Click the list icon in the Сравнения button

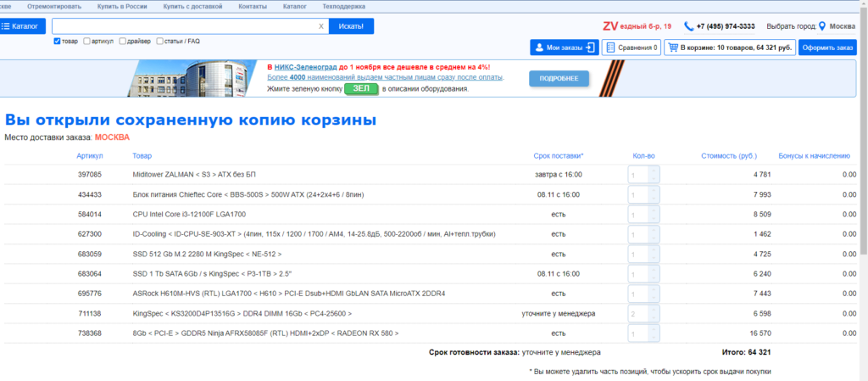pos(610,48)
